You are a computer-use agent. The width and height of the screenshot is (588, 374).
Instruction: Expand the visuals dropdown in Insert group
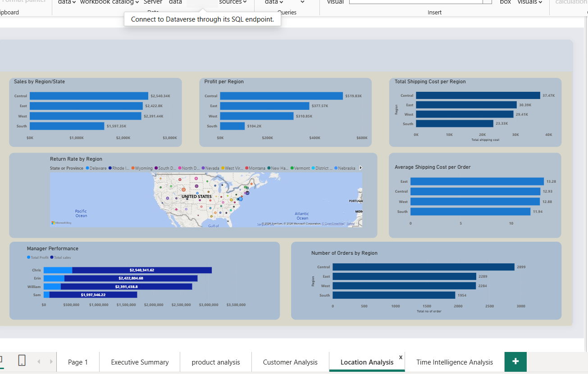coord(530,2)
